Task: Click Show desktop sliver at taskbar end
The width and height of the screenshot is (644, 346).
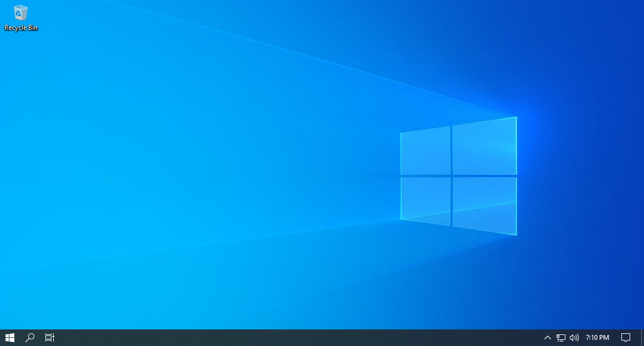Action: (642, 337)
